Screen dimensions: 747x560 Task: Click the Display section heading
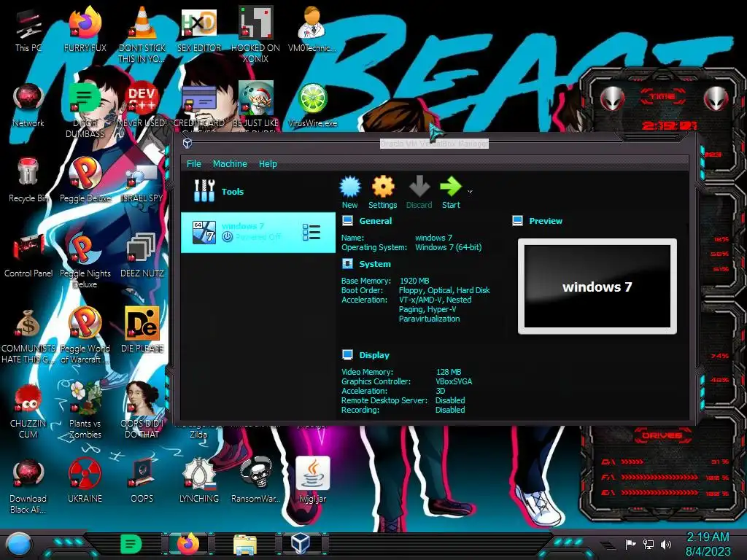point(374,355)
